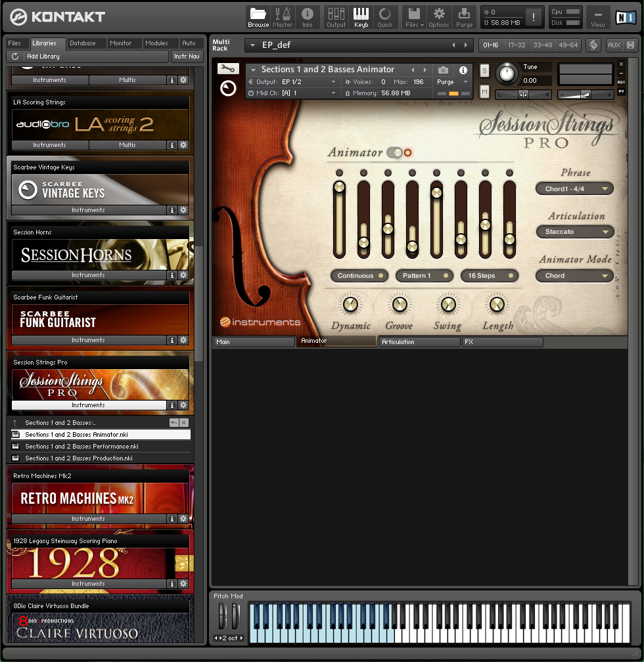Click the instrument info icon

463,70
